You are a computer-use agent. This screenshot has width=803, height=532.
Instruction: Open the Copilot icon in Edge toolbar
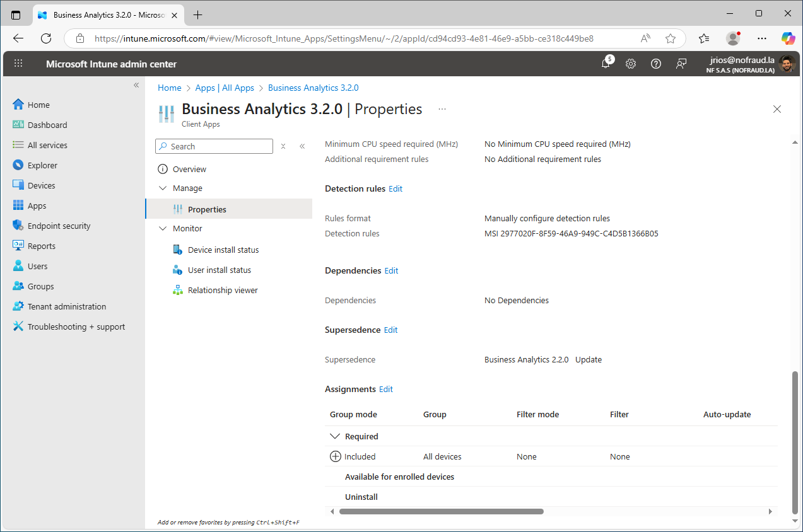pyautogui.click(x=788, y=38)
